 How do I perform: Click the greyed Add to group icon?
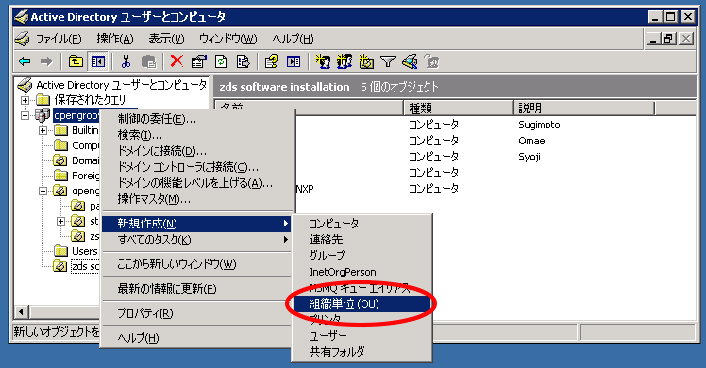[x=432, y=61]
